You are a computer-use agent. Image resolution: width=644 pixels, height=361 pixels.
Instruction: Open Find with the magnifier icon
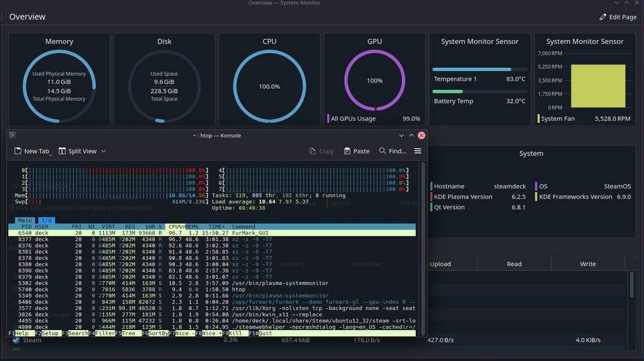click(382, 151)
